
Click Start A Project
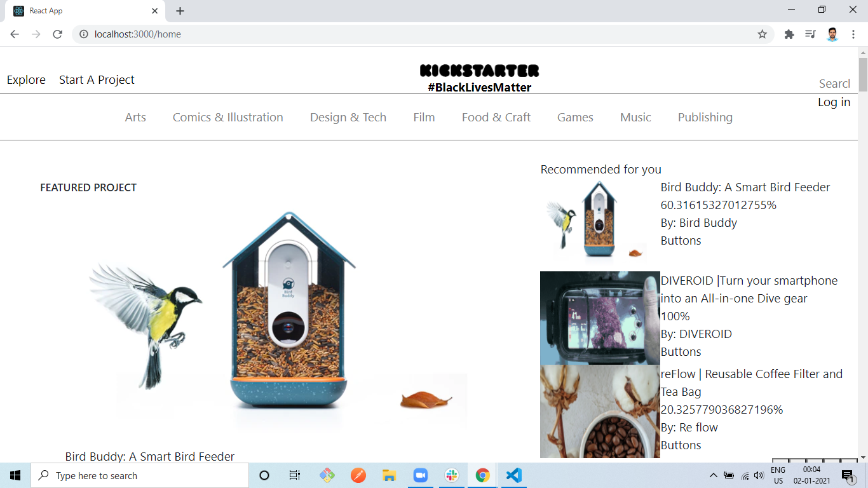[97, 80]
